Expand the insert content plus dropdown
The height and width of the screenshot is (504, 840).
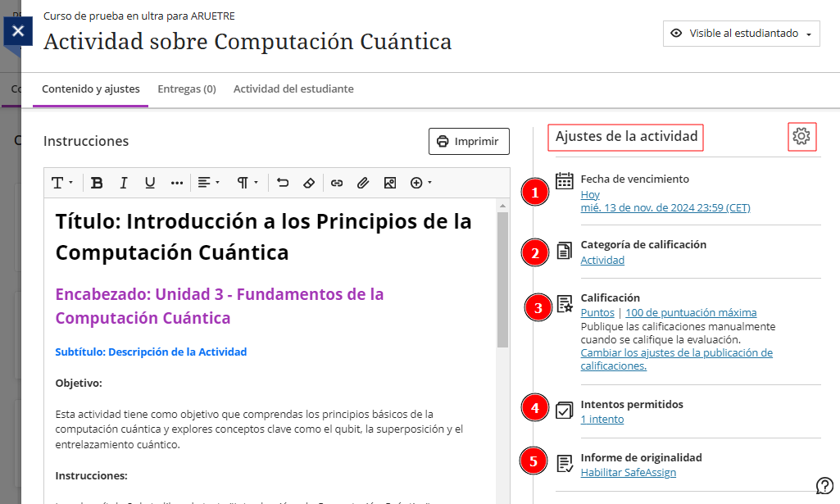coord(420,183)
